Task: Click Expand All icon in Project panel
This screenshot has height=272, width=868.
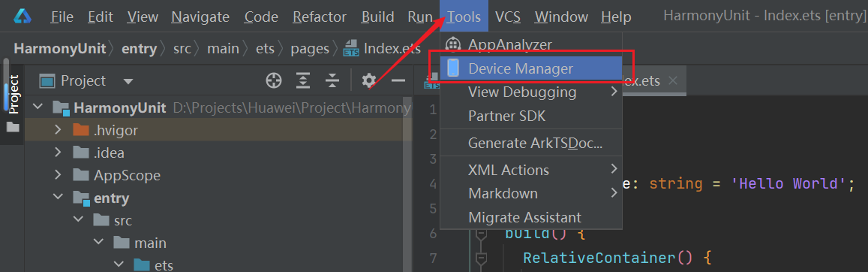Action: [x=302, y=81]
